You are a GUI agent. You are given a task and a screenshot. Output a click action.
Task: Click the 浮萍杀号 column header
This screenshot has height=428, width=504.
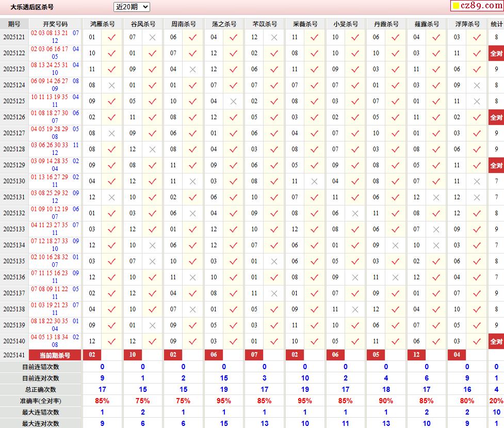point(467,24)
